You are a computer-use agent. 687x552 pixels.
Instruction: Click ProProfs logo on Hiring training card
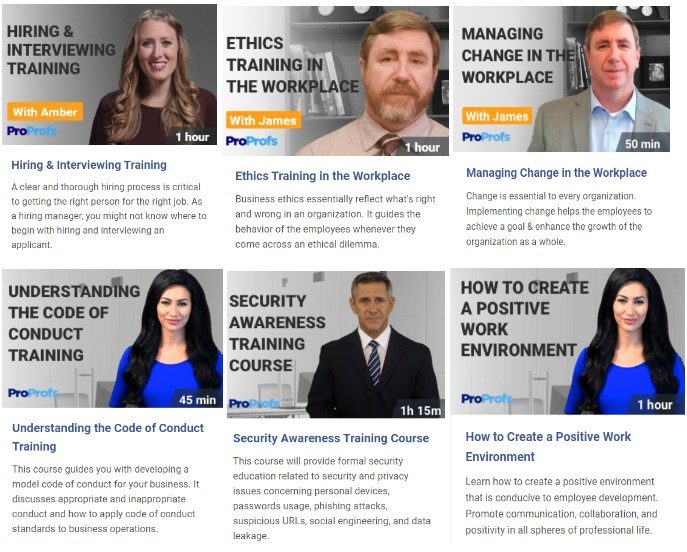[32, 131]
